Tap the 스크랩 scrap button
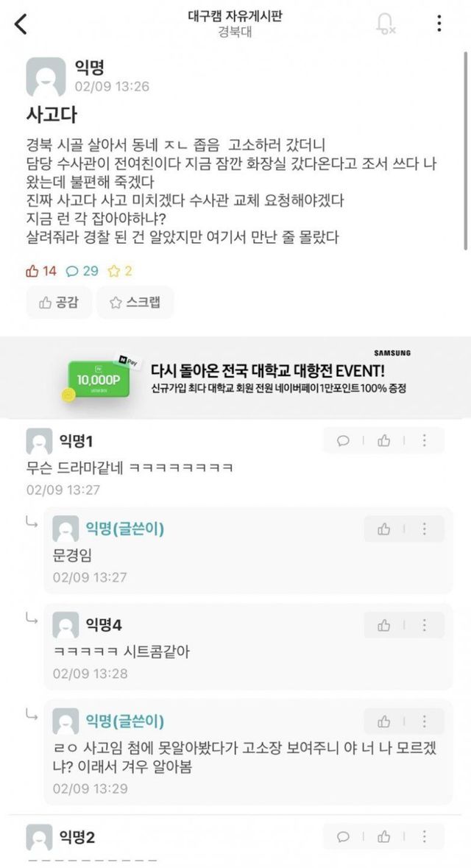The image size is (471, 868). tap(135, 303)
